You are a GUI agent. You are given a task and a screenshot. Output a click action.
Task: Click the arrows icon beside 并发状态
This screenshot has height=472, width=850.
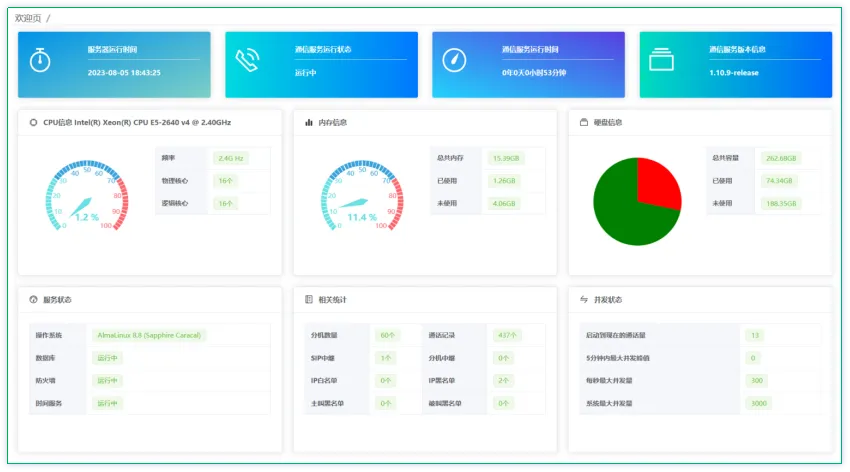(584, 300)
